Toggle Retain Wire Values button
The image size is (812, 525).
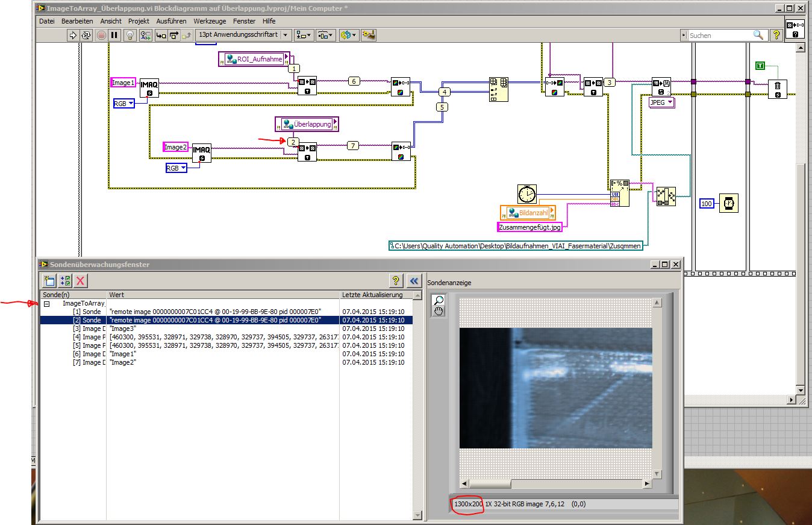(146, 35)
